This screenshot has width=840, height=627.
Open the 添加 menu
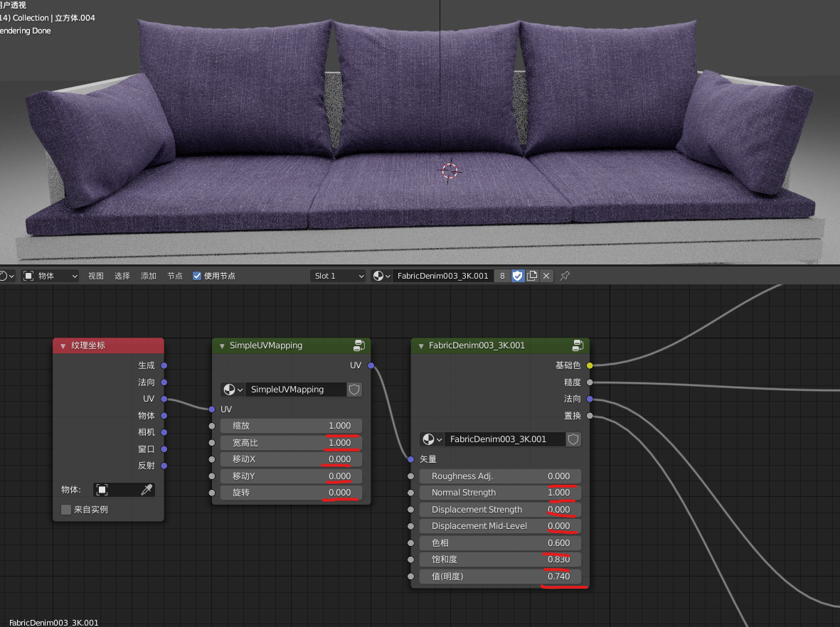coord(149,276)
